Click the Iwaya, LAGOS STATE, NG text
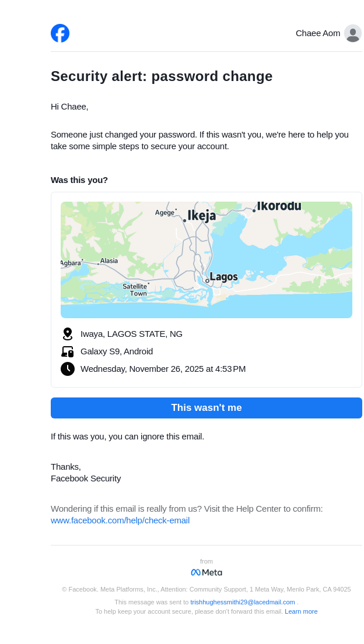Image resolution: width=364 pixels, height=644 pixels. pyautogui.click(x=131, y=334)
